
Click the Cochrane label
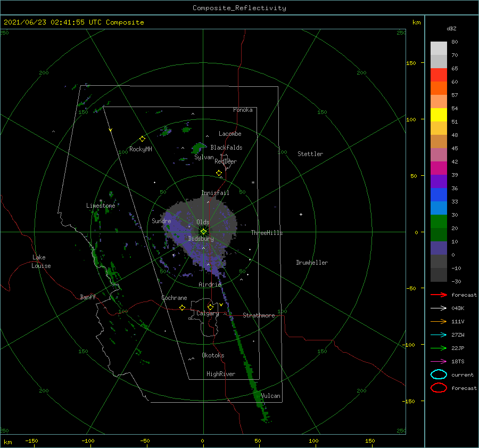(x=174, y=298)
